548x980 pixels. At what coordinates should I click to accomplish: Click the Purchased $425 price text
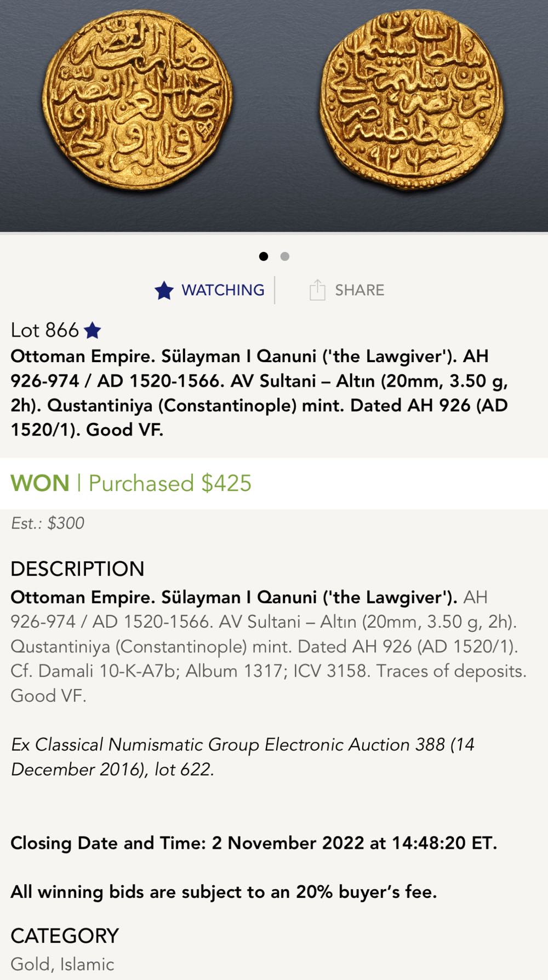pos(170,484)
